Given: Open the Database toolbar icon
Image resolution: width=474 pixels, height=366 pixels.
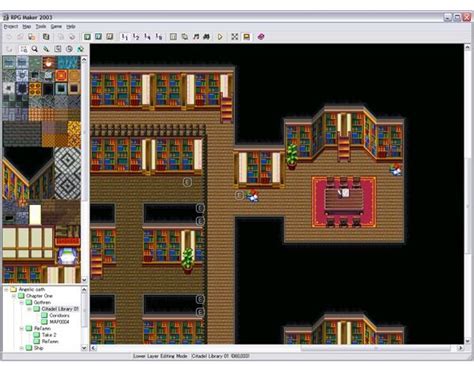Looking at the screenshot, I should point(173,37).
